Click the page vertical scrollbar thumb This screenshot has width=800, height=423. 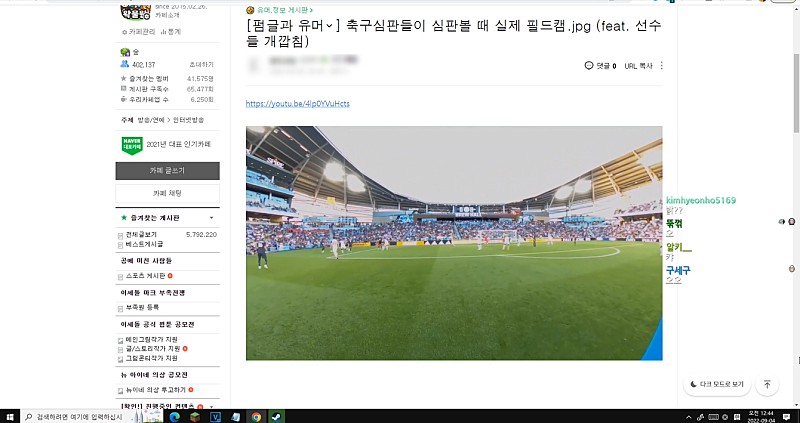pos(796,92)
